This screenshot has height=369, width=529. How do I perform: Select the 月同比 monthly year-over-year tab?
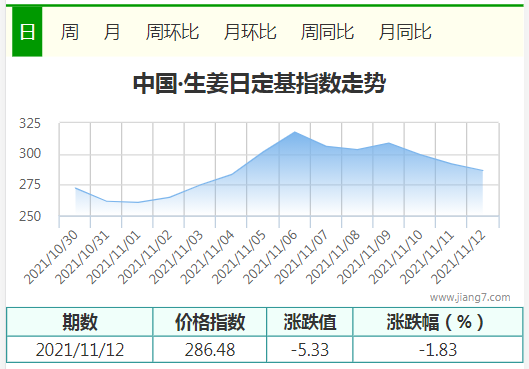point(405,32)
